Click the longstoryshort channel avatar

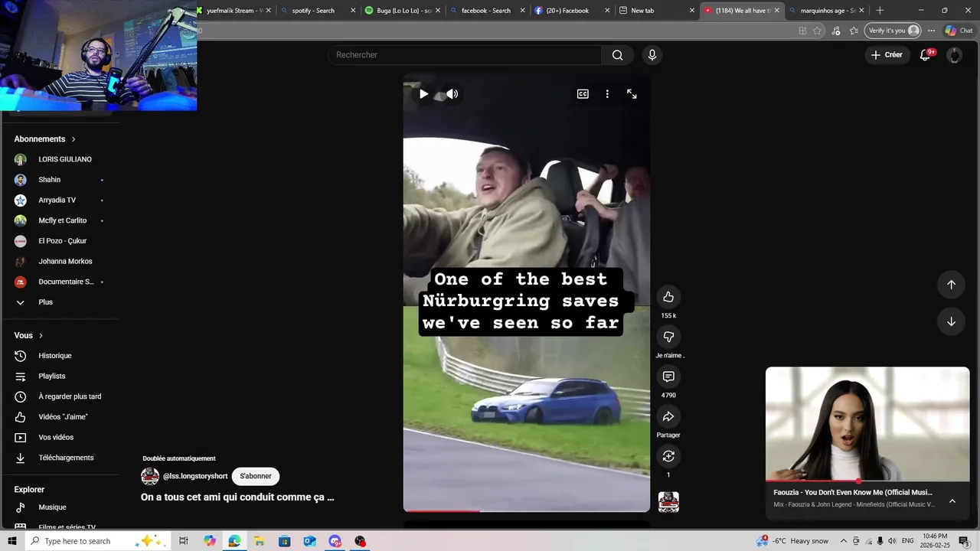click(x=150, y=476)
